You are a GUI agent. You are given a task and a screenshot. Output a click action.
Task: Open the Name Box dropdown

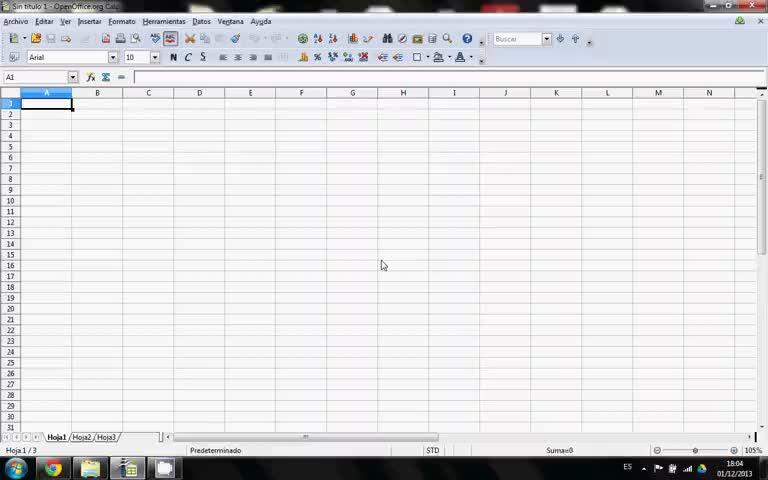tap(73, 77)
